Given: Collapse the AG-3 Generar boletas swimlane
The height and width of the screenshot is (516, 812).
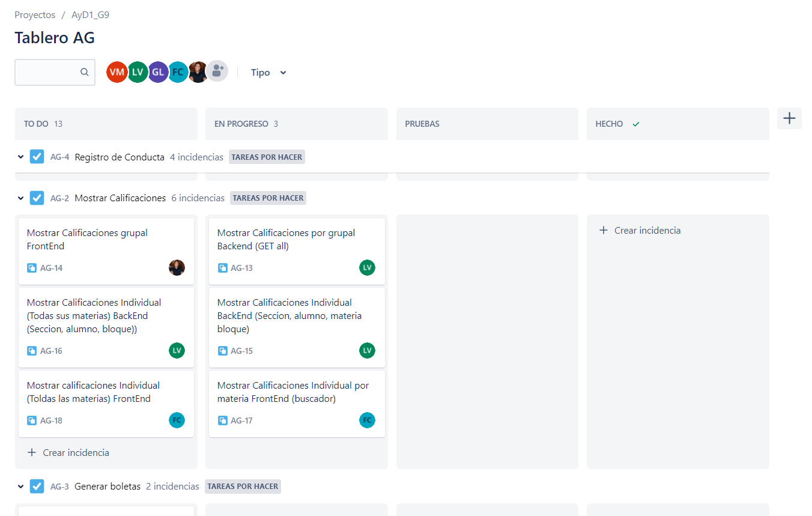Looking at the screenshot, I should pyautogui.click(x=20, y=486).
